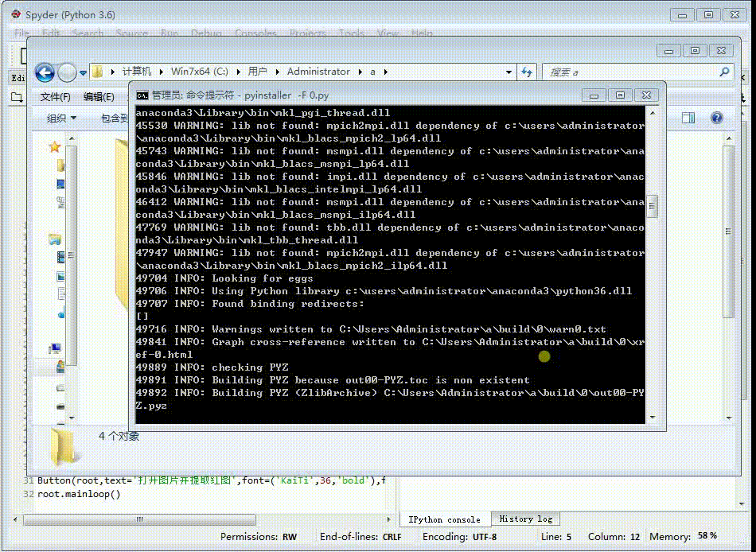Expand breadcrumb arrow after 用户
The width and height of the screenshot is (756, 552).
pyautogui.click(x=278, y=72)
